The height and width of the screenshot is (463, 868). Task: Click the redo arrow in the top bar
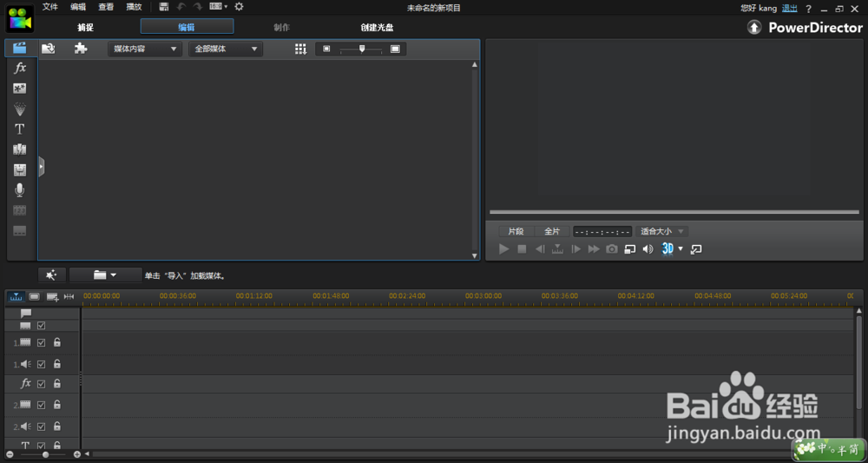tap(198, 7)
